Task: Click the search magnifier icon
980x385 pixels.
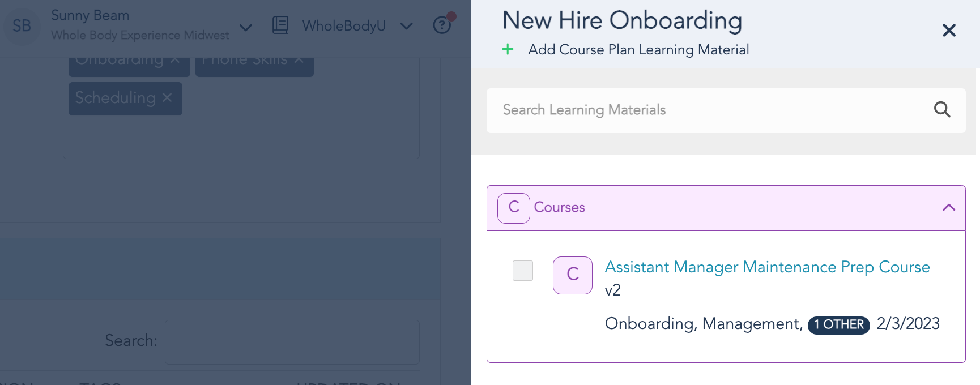Action: 941,110
